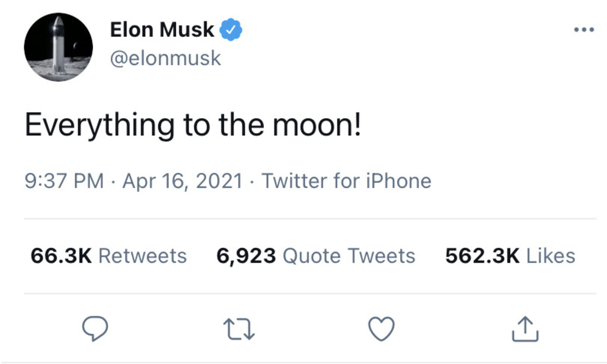
Task: Click the 66.3K retweet count number
Action: coord(61,256)
